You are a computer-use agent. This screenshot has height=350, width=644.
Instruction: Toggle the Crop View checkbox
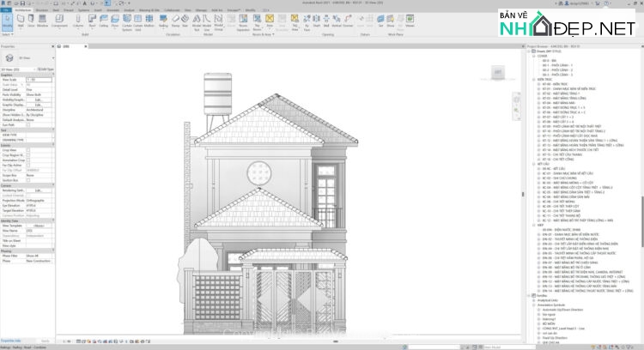tap(27, 150)
